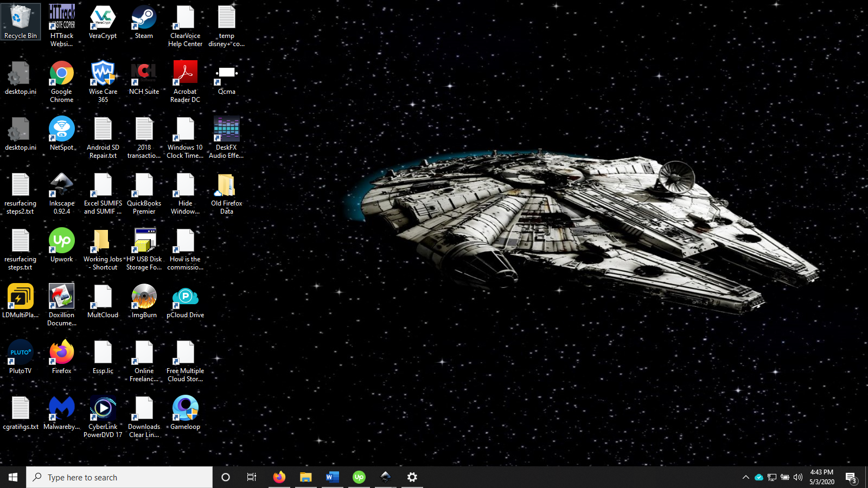Click Excel SUMIFS and SUMIF shortcut
The width and height of the screenshot is (868, 488).
[103, 193]
